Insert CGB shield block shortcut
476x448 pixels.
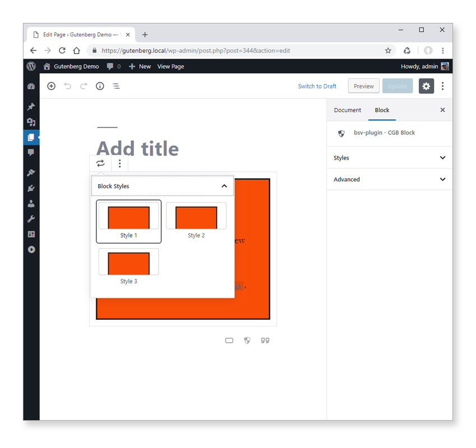pos(248,340)
